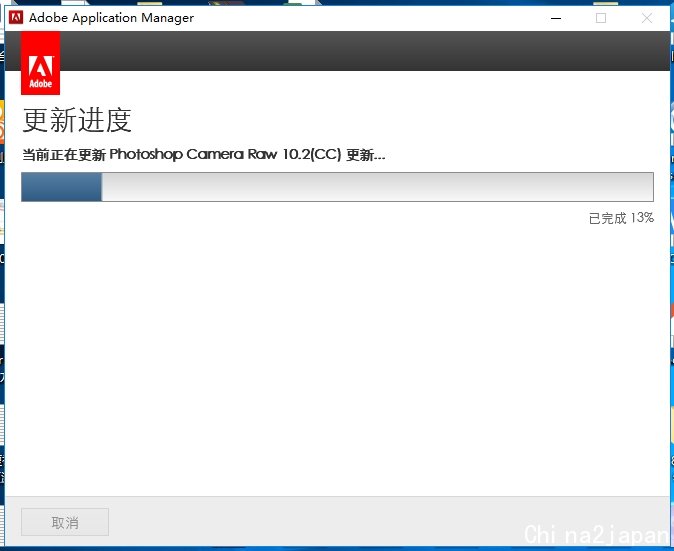Click the update progress bar

pos(337,187)
